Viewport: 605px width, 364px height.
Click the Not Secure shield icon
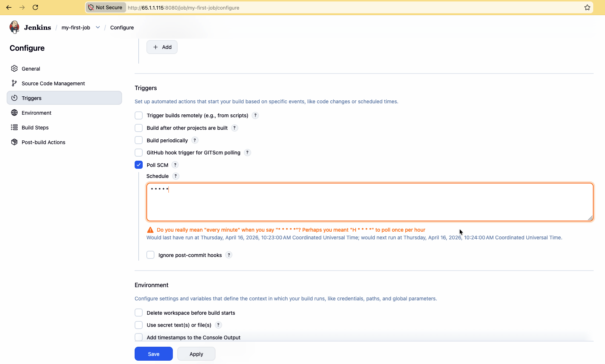[91, 7]
